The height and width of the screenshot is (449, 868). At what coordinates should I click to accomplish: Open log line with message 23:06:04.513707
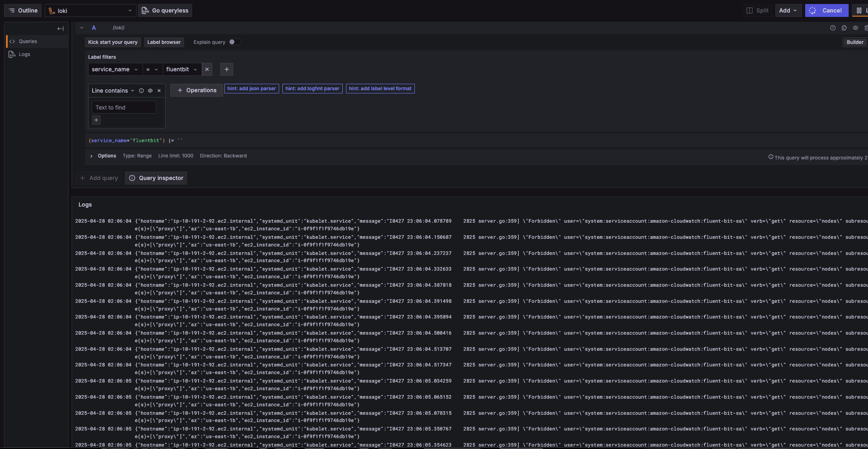pos(470,353)
